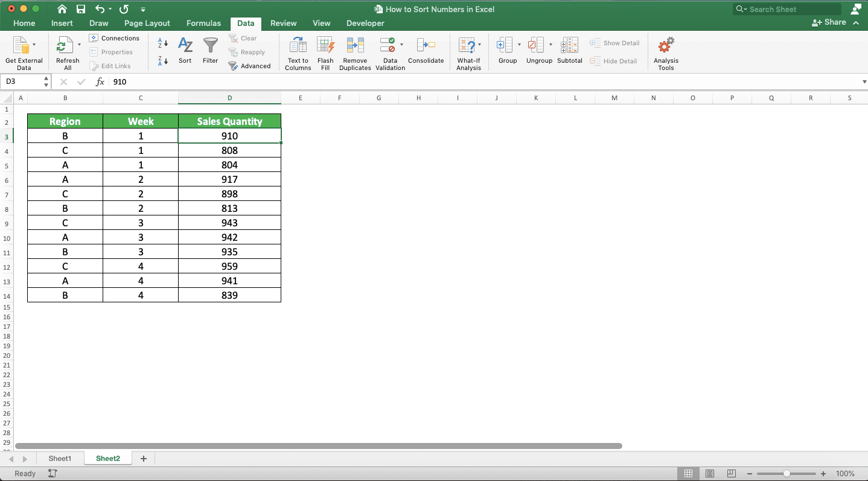Open Data Validation
The height and width of the screenshot is (481, 868).
click(390, 53)
